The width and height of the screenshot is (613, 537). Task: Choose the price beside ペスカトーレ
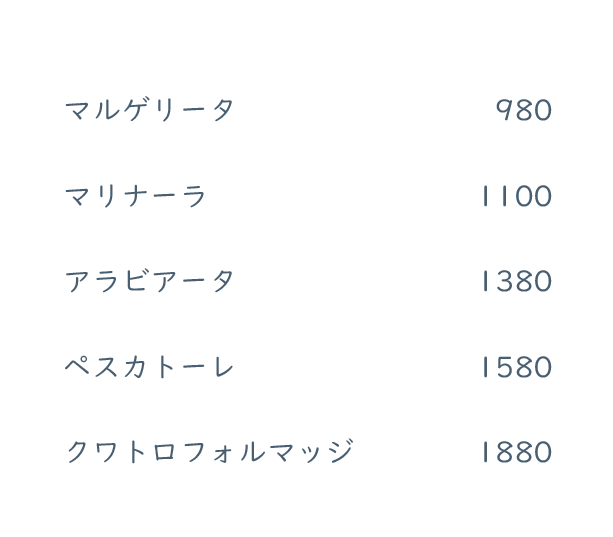click(x=516, y=368)
